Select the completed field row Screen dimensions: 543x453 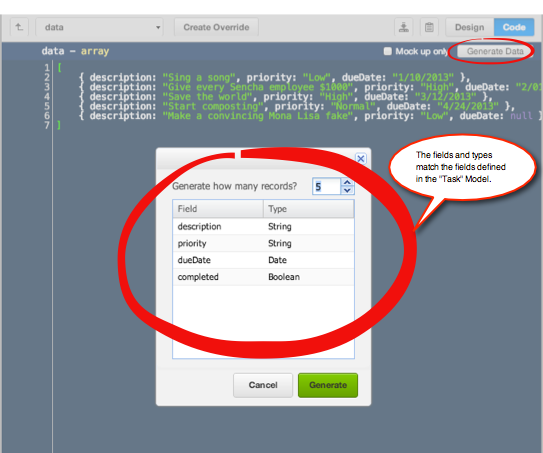(x=263, y=277)
